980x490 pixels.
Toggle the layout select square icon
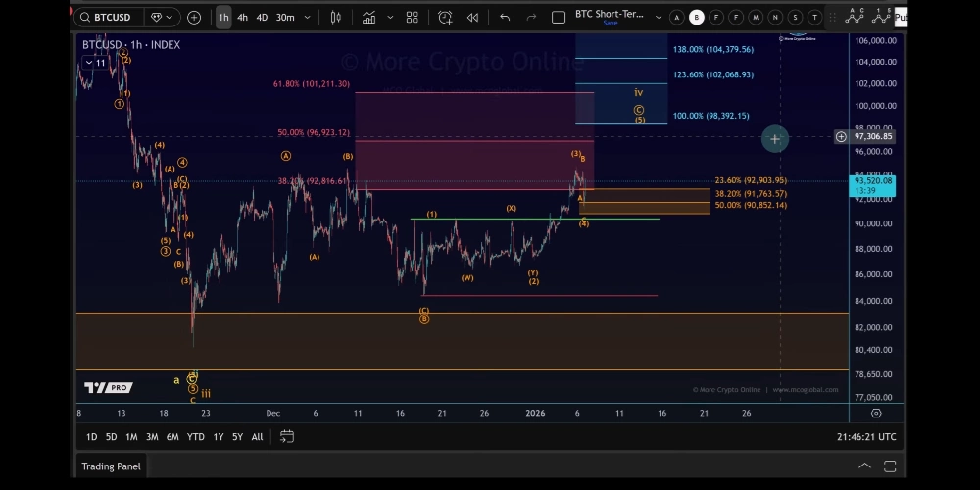click(559, 17)
